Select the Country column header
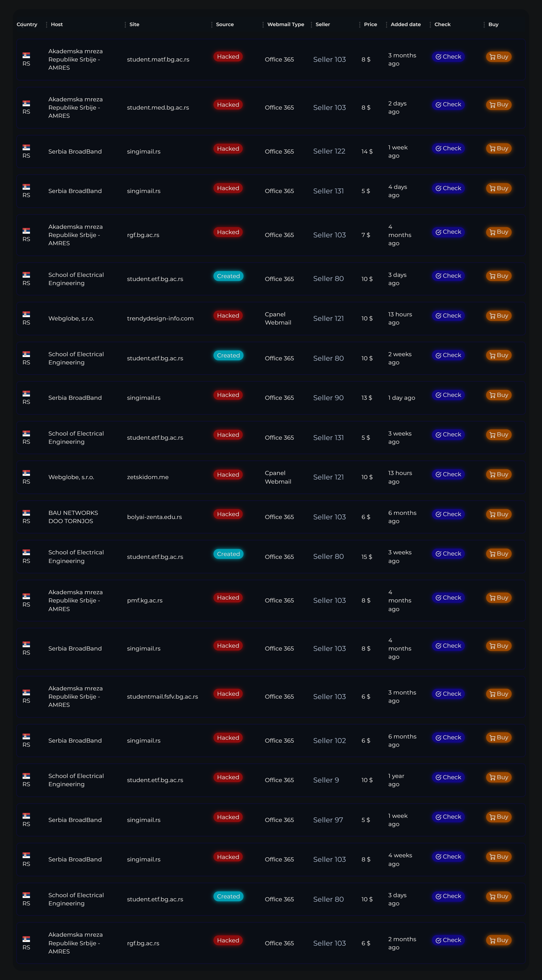Screen dimensions: 542x980 [27, 24]
